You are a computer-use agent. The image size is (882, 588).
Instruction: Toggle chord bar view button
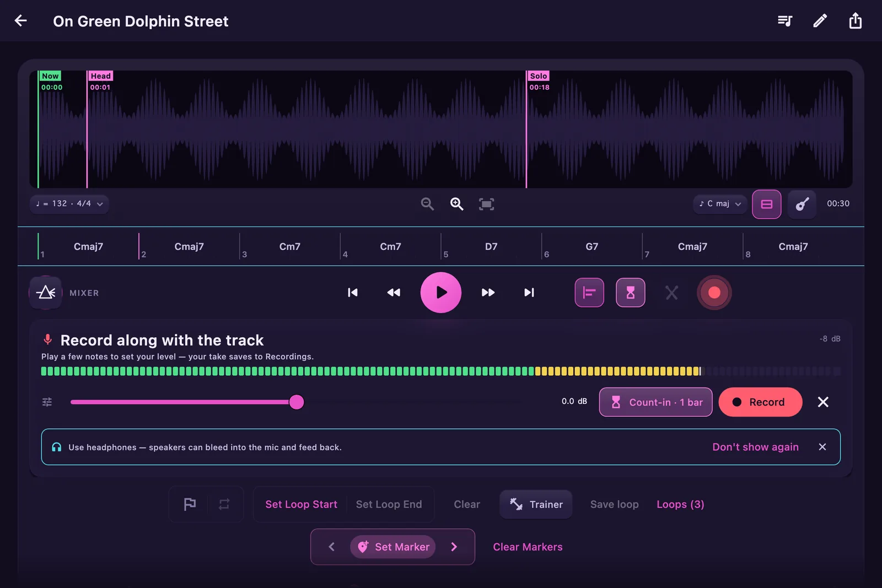pyautogui.click(x=767, y=204)
